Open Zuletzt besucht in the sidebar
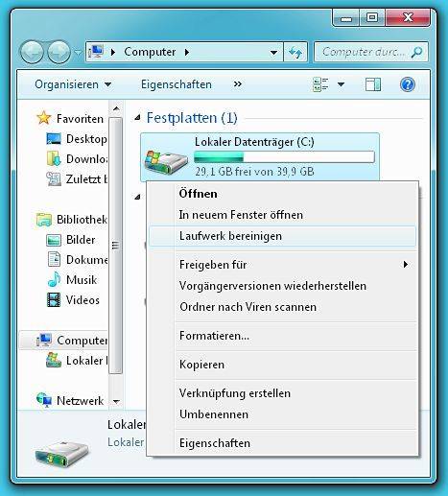448x496 pixels. [87, 179]
